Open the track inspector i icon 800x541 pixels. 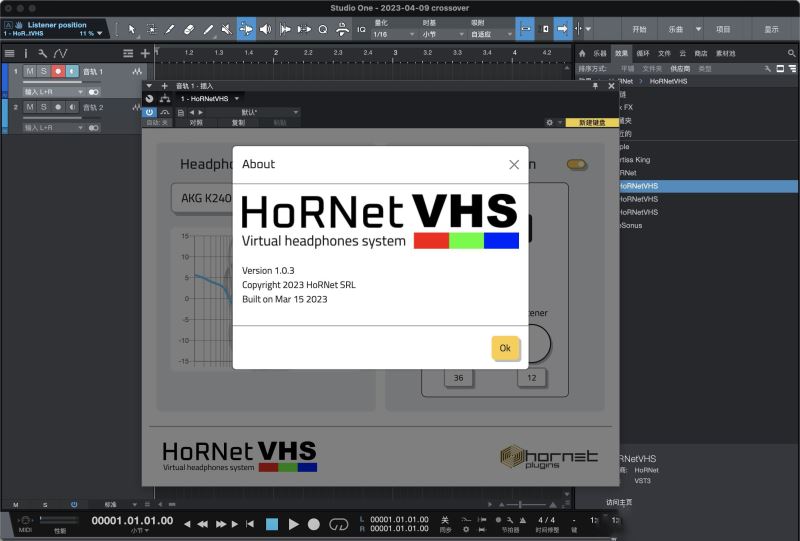click(x=26, y=53)
